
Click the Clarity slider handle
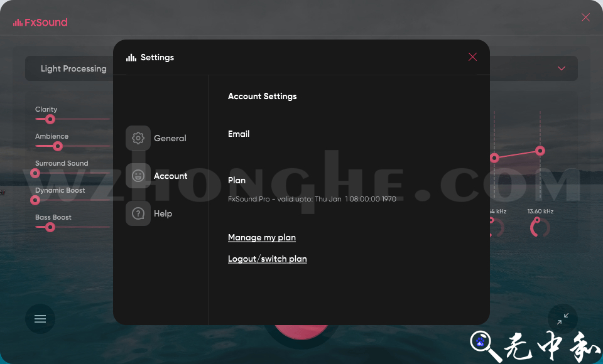(50, 119)
